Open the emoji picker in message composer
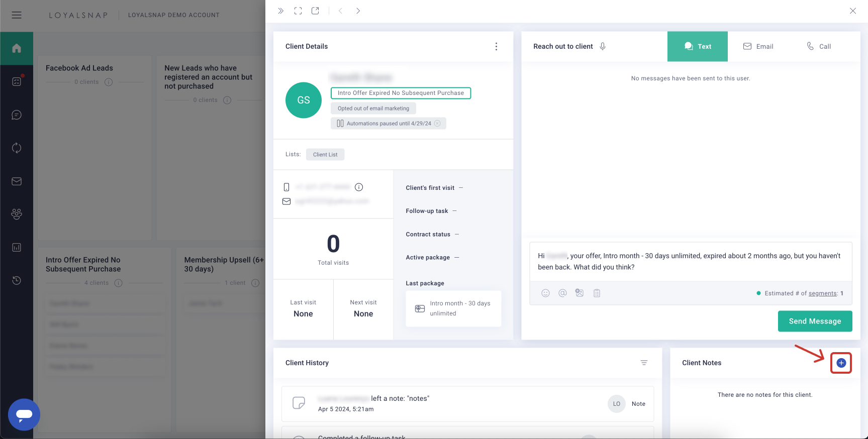Image resolution: width=868 pixels, height=439 pixels. coord(545,293)
